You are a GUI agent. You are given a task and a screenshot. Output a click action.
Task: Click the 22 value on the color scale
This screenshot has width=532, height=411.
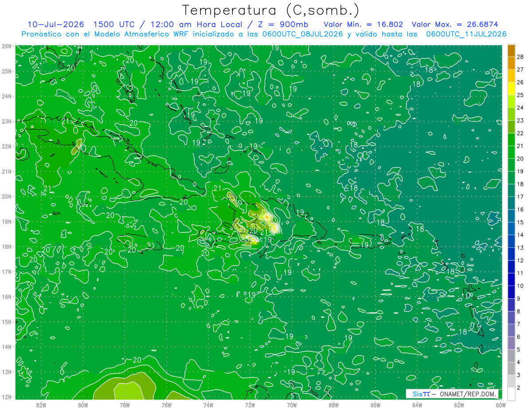click(x=520, y=133)
